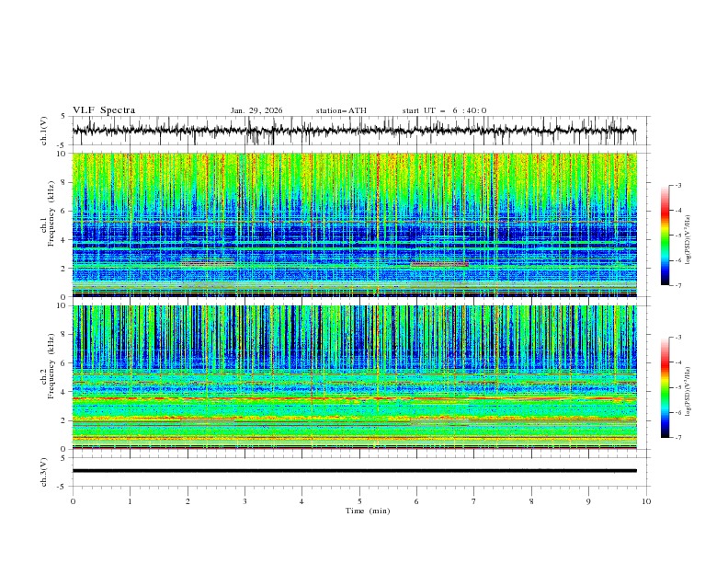Click the emission band near minute 2.5 in ch.1

tap(208, 263)
